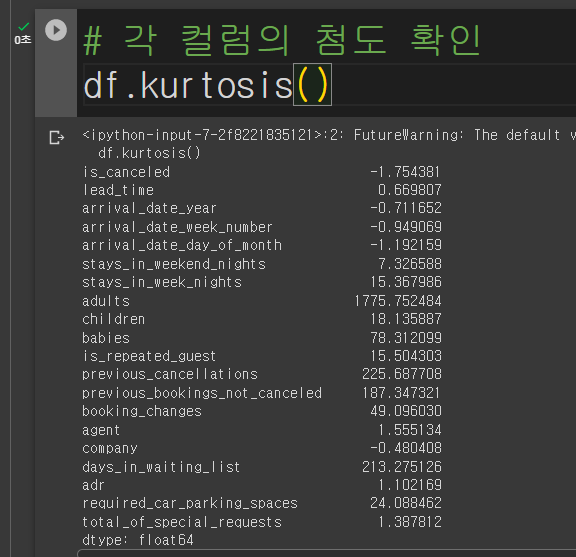Select the is_repeated_guest label

pos(149,356)
